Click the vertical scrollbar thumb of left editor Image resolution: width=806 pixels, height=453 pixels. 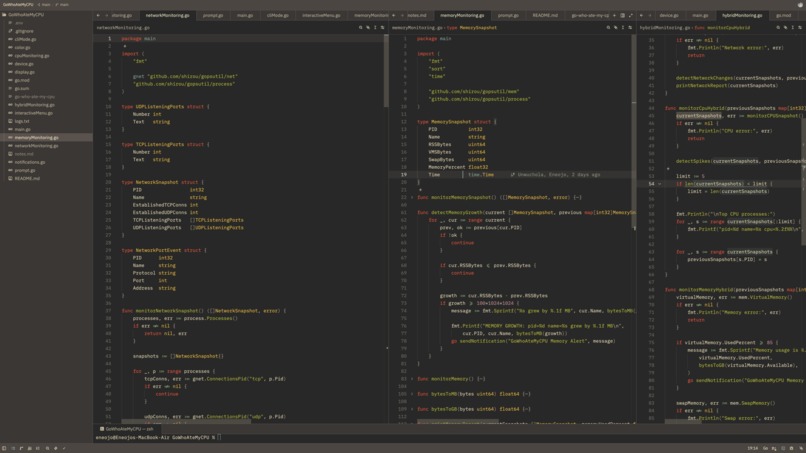[x=386, y=70]
